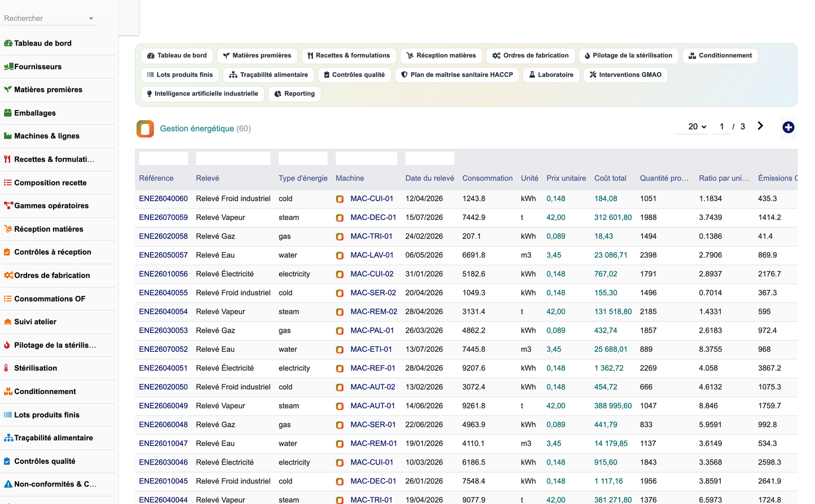Click the Référence filter input field
This screenshot has height=504, width=815.
[x=164, y=158]
